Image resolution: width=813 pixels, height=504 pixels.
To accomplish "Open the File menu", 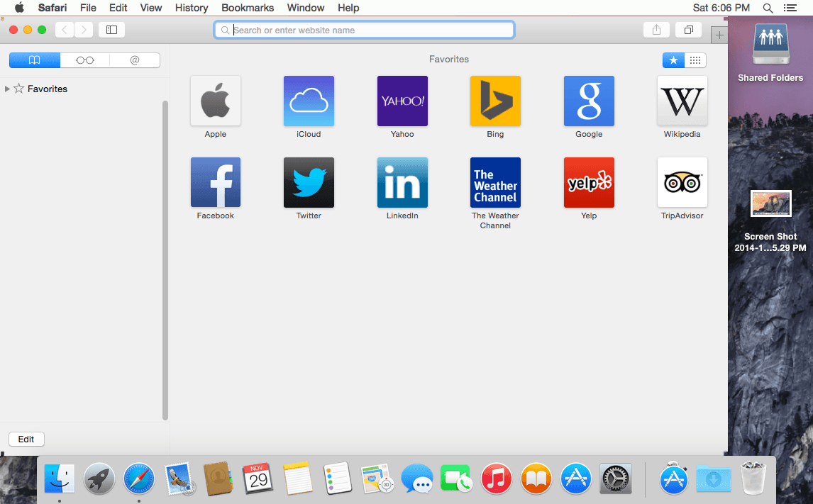I will pos(88,8).
